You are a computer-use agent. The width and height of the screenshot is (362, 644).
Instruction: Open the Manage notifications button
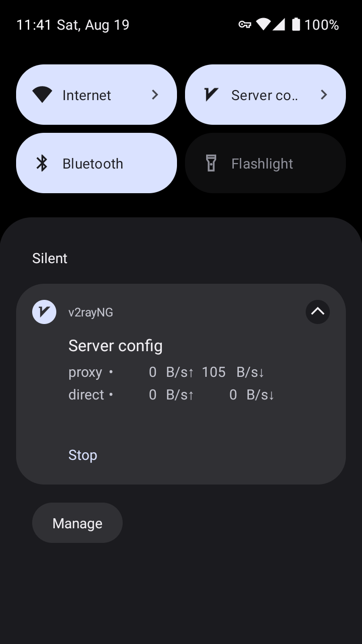tap(77, 523)
